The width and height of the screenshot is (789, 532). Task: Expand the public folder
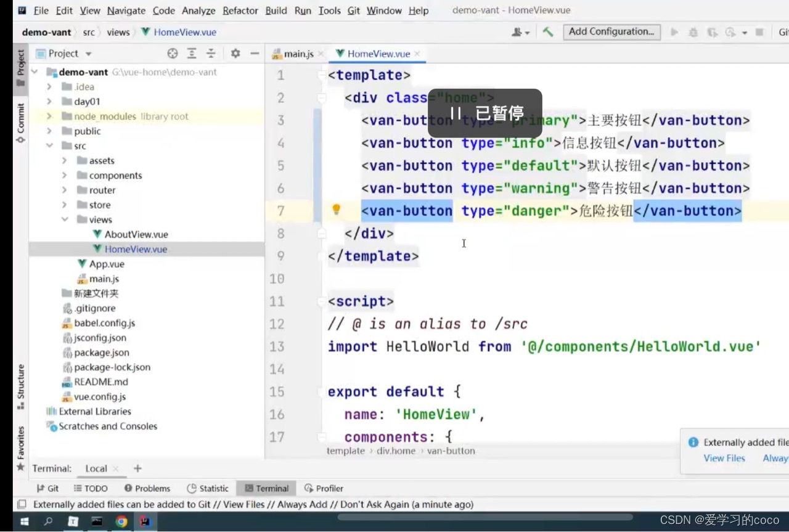[49, 131]
